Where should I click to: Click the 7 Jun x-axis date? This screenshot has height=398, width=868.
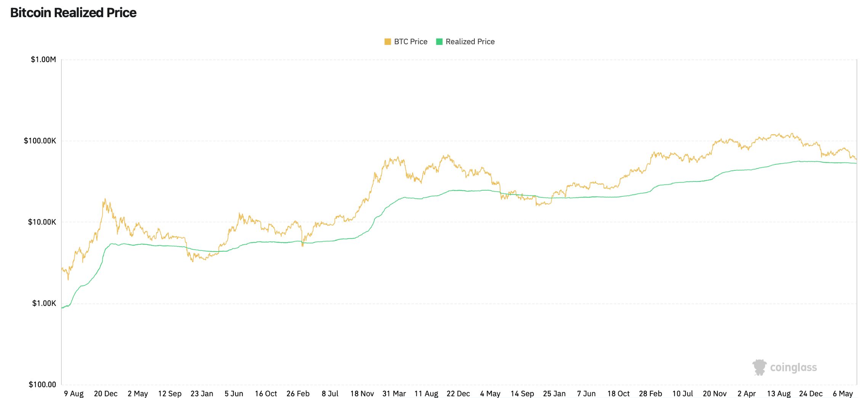click(x=586, y=393)
